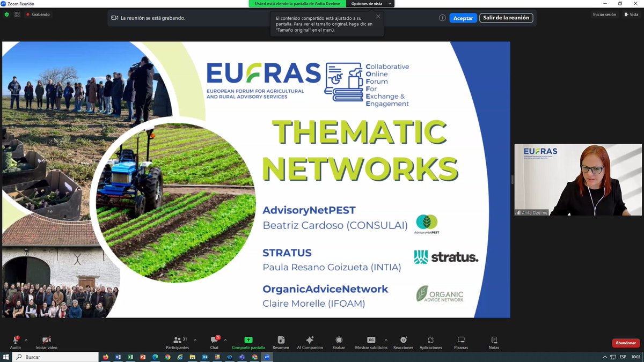Open Internet Explorer from the taskbar

pyautogui.click(x=180, y=357)
